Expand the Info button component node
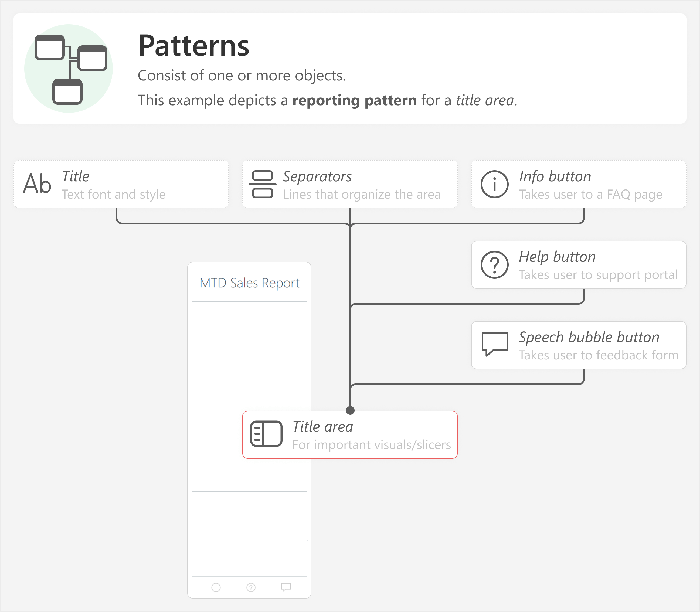 [575, 182]
